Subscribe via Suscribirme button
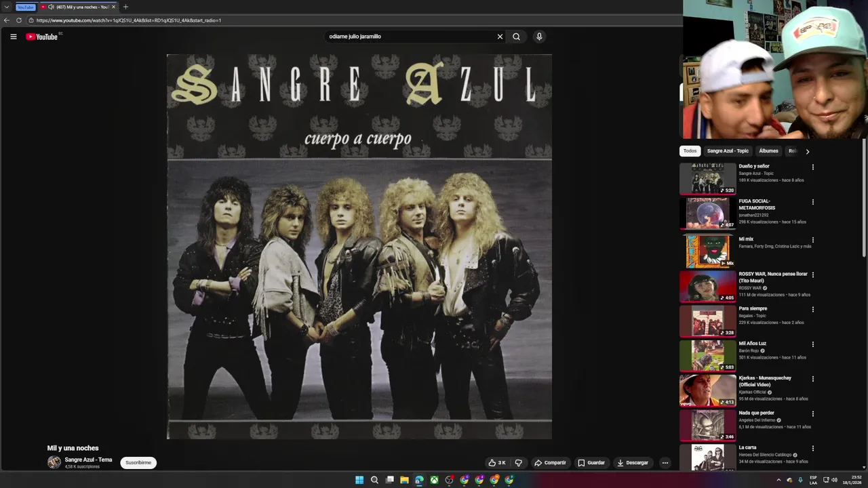The image size is (868, 488). click(138, 463)
